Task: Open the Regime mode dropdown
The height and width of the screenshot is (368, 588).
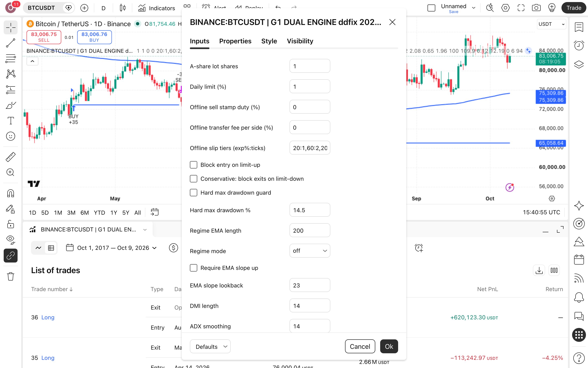Action: (x=310, y=251)
